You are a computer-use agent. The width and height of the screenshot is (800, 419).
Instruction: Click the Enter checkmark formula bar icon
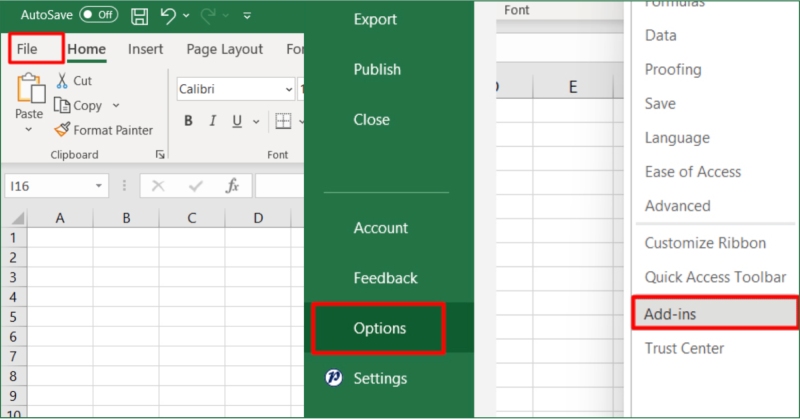pyautogui.click(x=195, y=186)
